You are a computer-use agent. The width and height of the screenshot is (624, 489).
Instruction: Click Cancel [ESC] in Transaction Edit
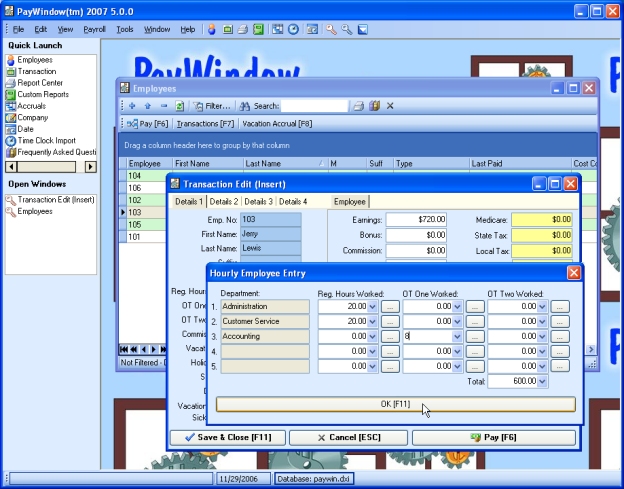point(348,438)
